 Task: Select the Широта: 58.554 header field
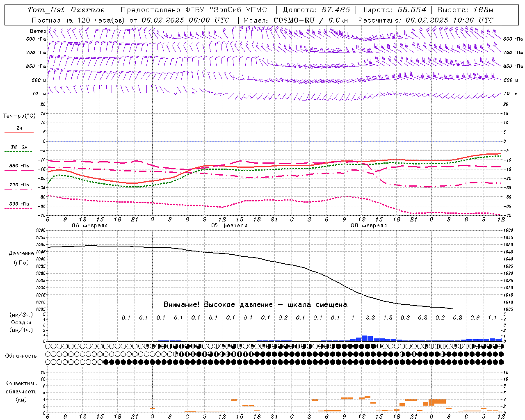point(394,10)
